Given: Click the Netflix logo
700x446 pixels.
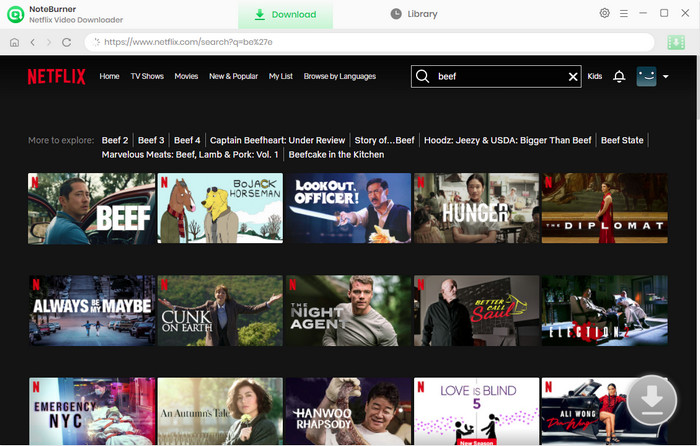Looking at the screenshot, I should pos(56,76).
